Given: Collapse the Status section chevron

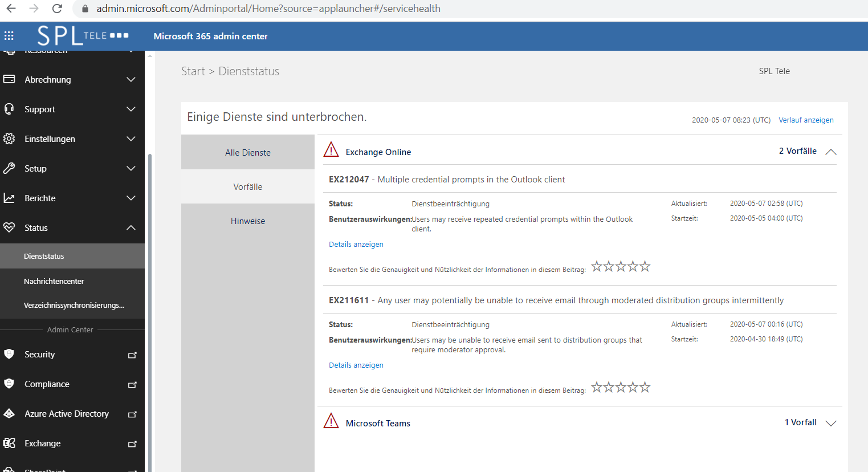Looking at the screenshot, I should coord(131,227).
